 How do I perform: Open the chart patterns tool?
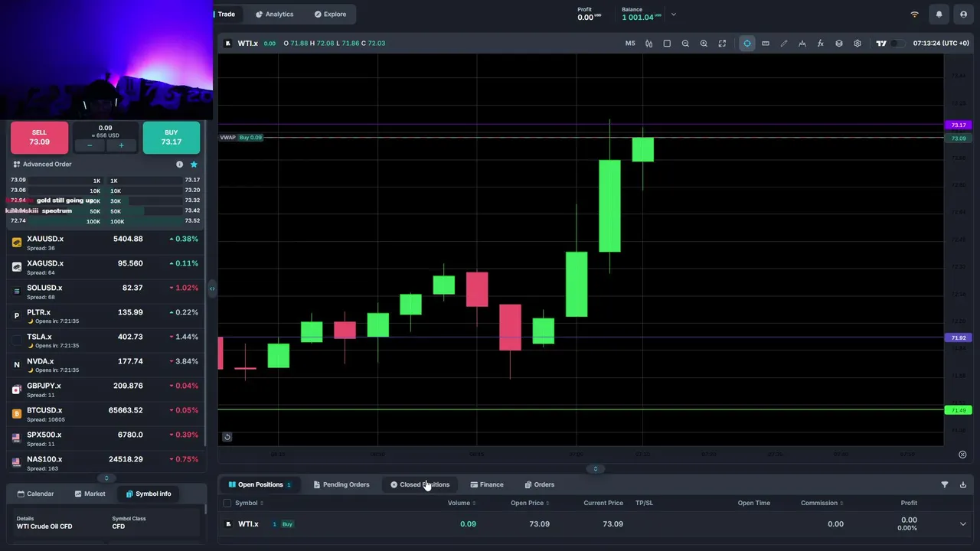[x=802, y=44]
